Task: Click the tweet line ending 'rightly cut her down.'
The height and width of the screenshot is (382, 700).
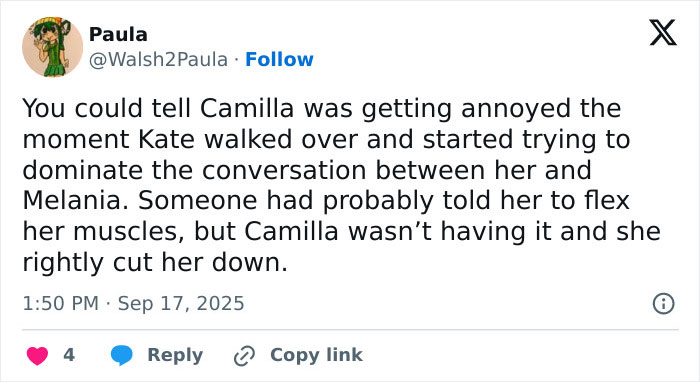Action: pos(155,262)
